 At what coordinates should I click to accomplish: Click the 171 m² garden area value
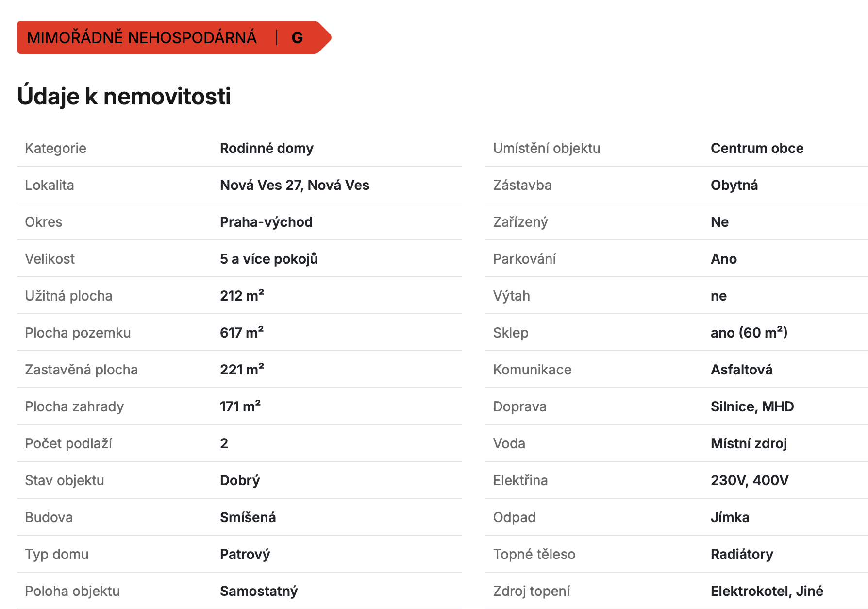point(240,406)
